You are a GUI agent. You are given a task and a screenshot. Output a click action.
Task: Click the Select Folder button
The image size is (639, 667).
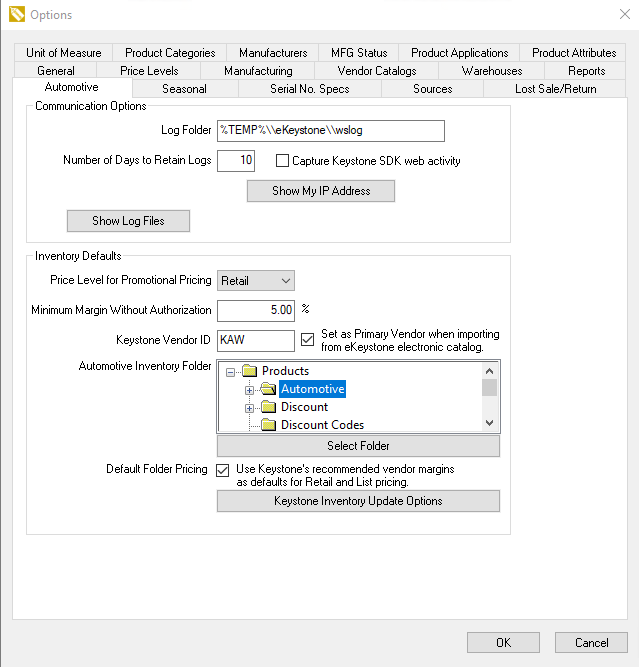pyautogui.click(x=358, y=446)
